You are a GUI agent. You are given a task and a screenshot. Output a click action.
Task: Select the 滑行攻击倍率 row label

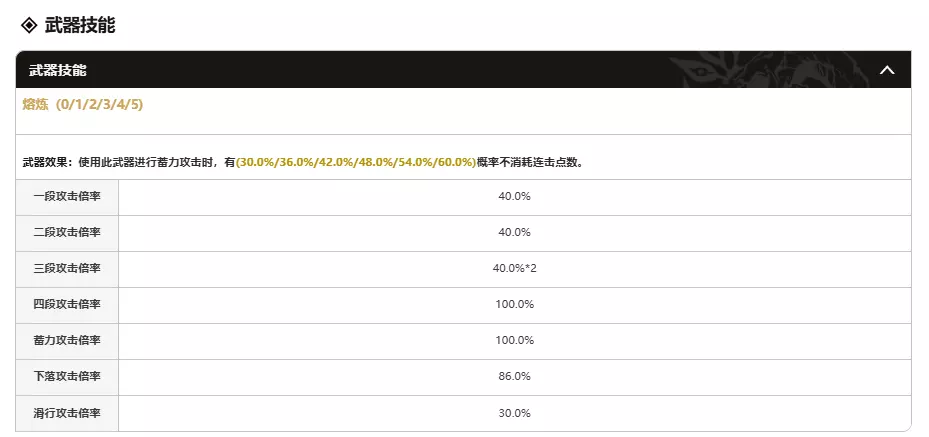67,413
